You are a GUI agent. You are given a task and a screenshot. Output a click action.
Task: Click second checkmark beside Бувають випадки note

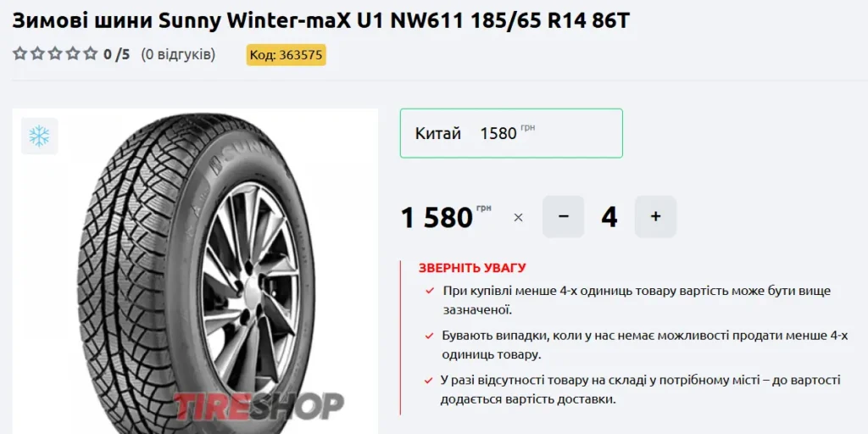[429, 336]
